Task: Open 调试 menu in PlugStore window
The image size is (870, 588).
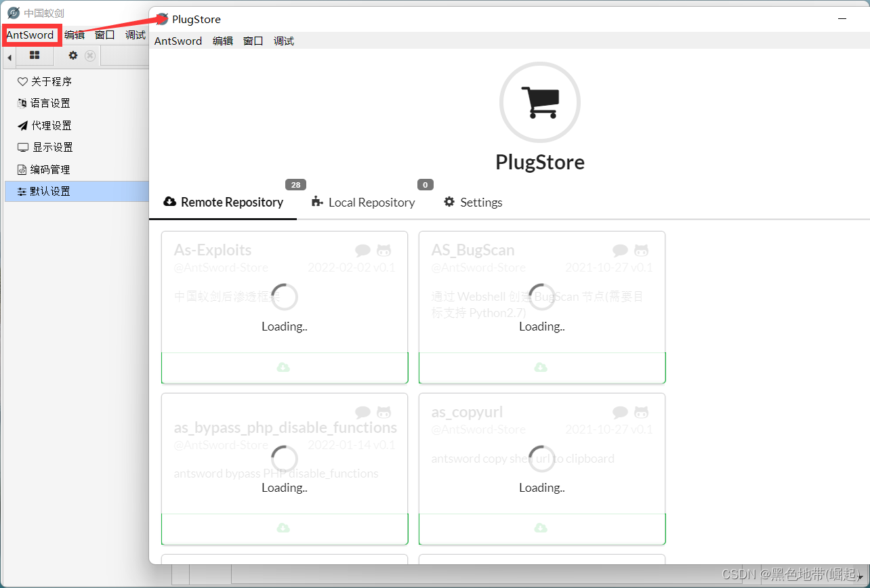Action: coord(284,41)
